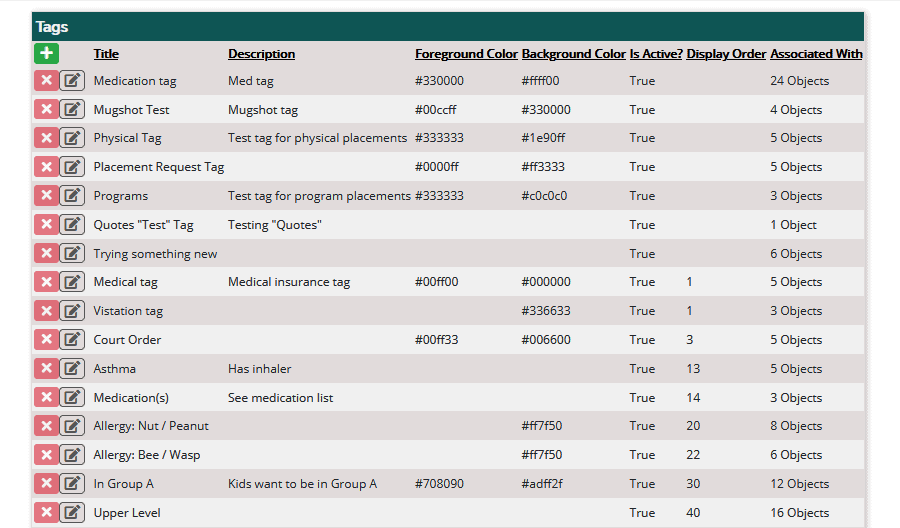The width and height of the screenshot is (900, 528).
Task: Sort by Foreground Color column
Action: (x=466, y=54)
